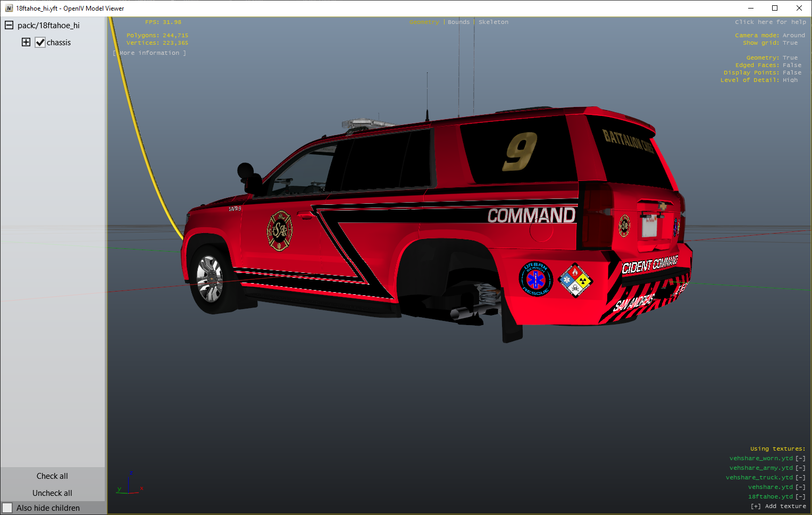Open the Click here for help link
The height and width of the screenshot is (515, 812).
[x=770, y=22]
